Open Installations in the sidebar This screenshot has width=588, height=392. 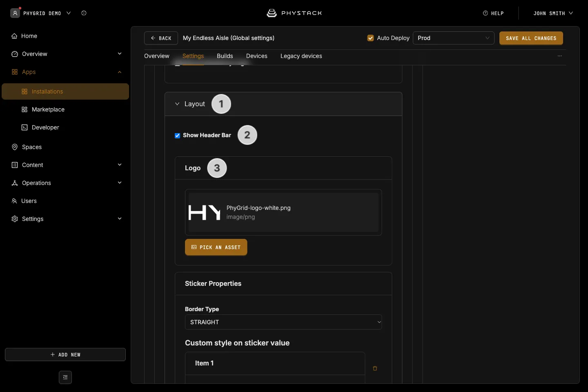(x=65, y=91)
